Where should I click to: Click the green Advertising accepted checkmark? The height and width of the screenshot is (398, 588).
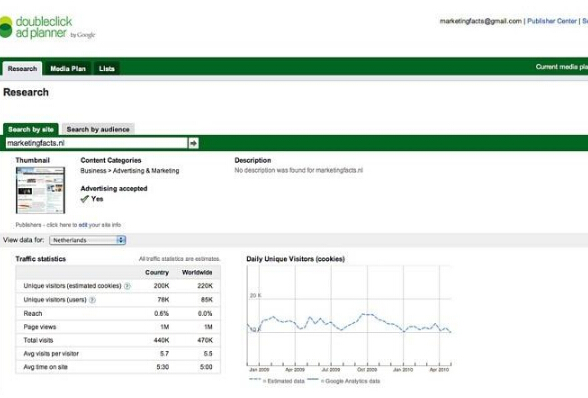pyautogui.click(x=84, y=199)
